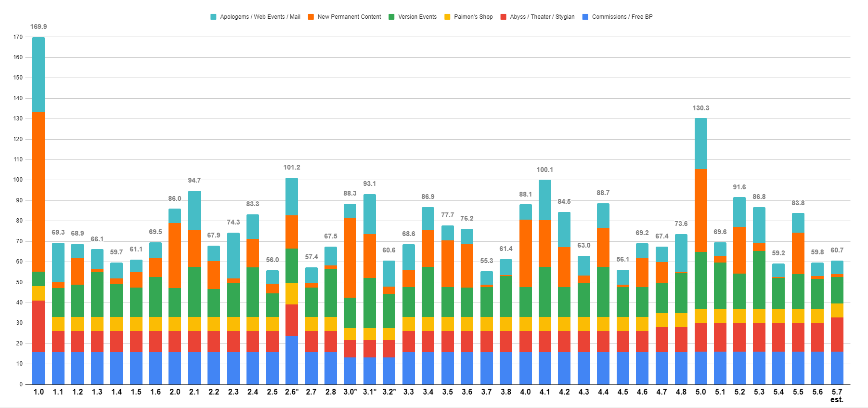Click the orange segment of bar 3.0*
Viewport: 868px width, 408px height.
(x=350, y=258)
